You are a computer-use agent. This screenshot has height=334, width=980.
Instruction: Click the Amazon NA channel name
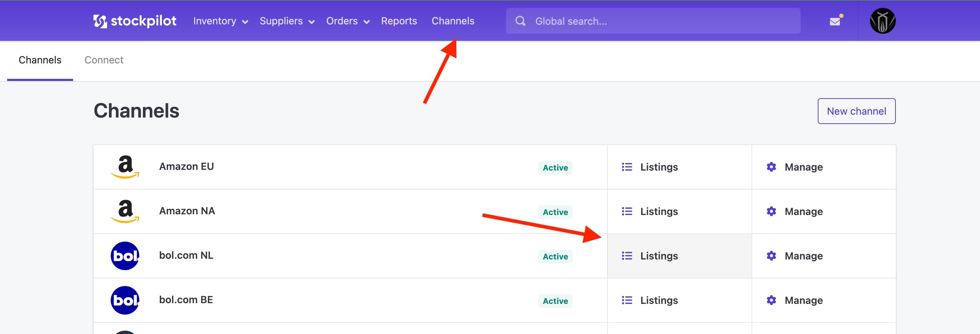click(x=187, y=211)
